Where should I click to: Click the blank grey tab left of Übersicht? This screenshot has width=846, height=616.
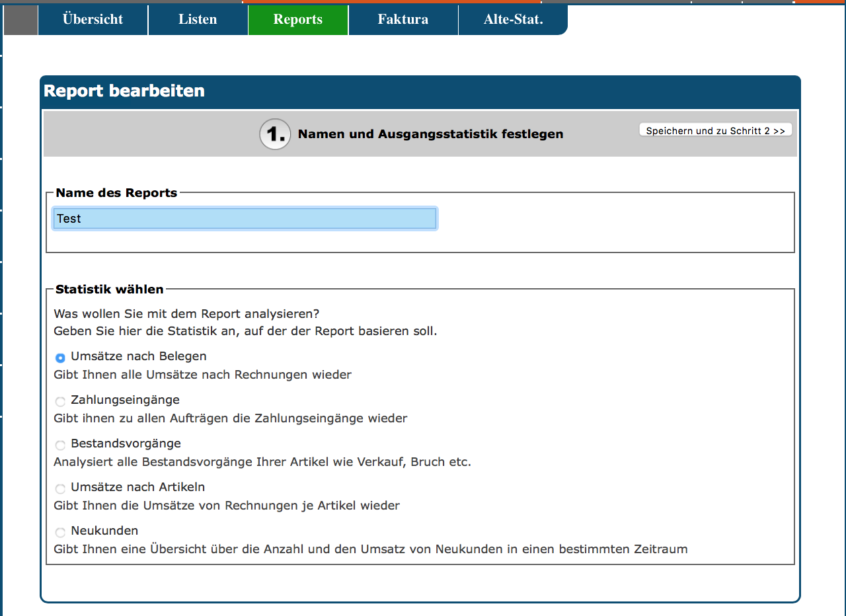(x=20, y=20)
